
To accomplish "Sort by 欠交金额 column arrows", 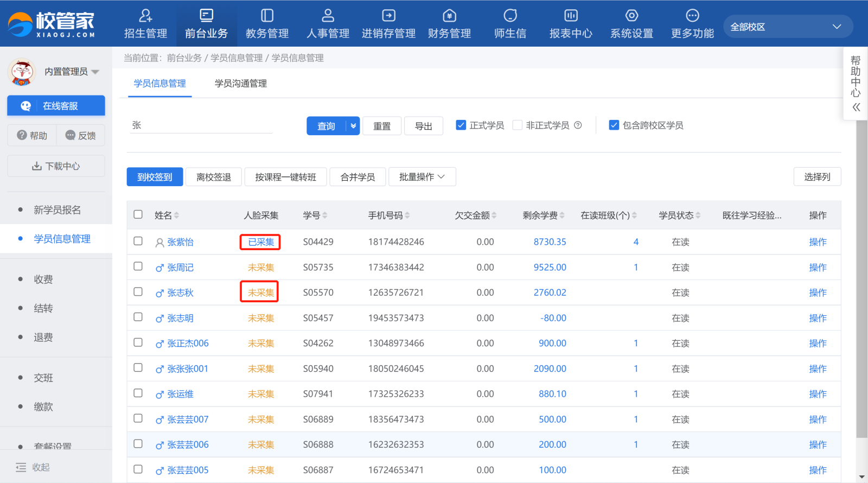I will pyautogui.click(x=494, y=215).
